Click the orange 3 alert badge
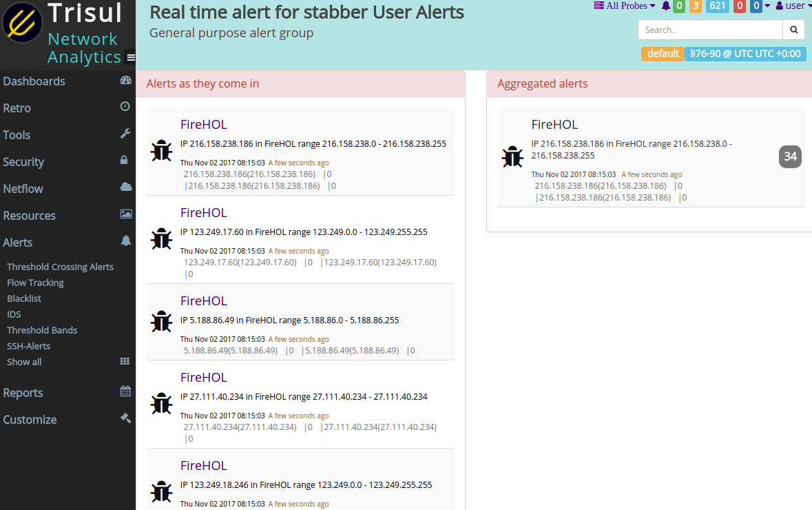 coord(696,6)
